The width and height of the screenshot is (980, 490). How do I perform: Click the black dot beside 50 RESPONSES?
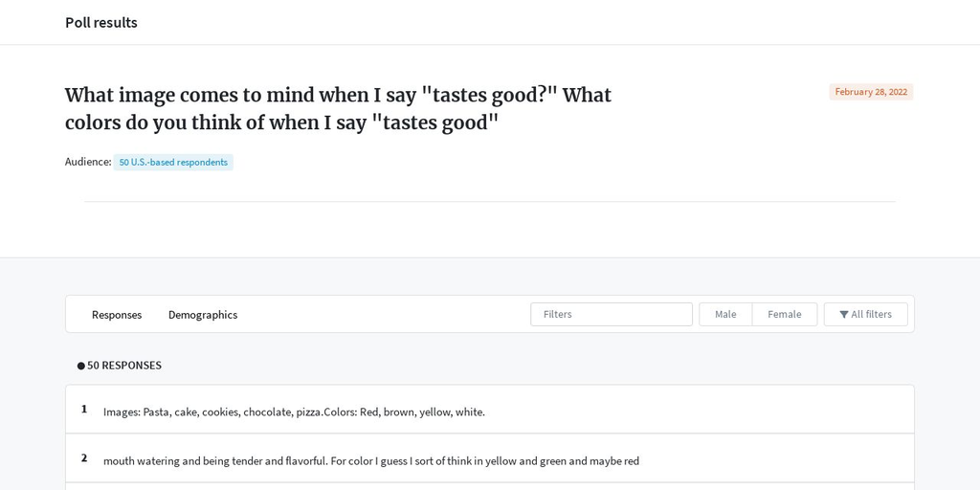click(81, 366)
